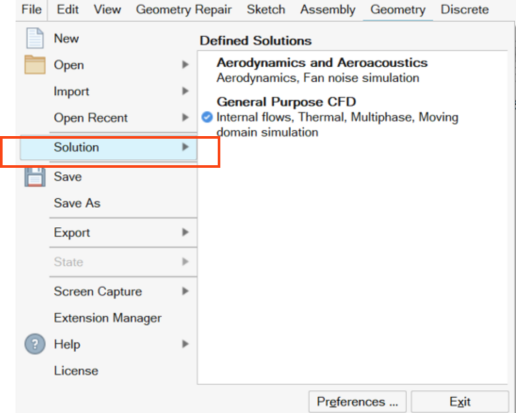
Task: Open the Assembly tab
Action: [x=328, y=10]
